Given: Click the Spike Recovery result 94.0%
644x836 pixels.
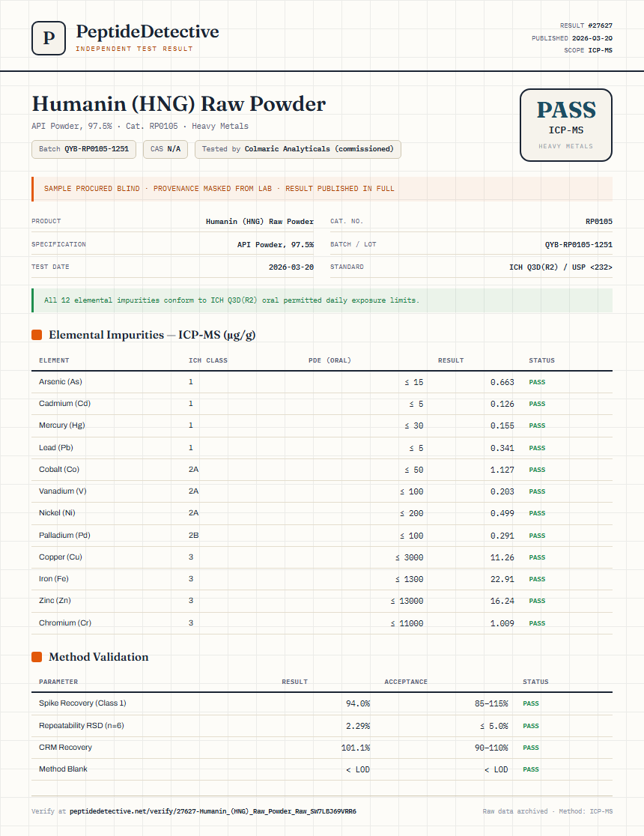Looking at the screenshot, I should coord(358,703).
